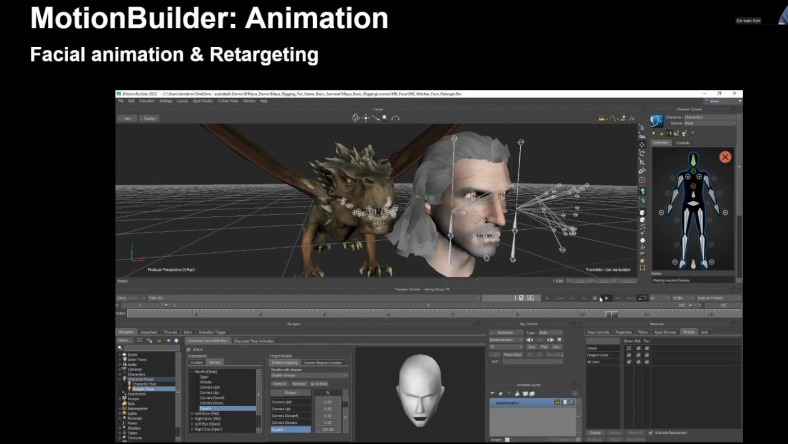Screen dimensions: 788x444
Task: Toggle the Activate Recursively checkbox
Action: (x=651, y=432)
